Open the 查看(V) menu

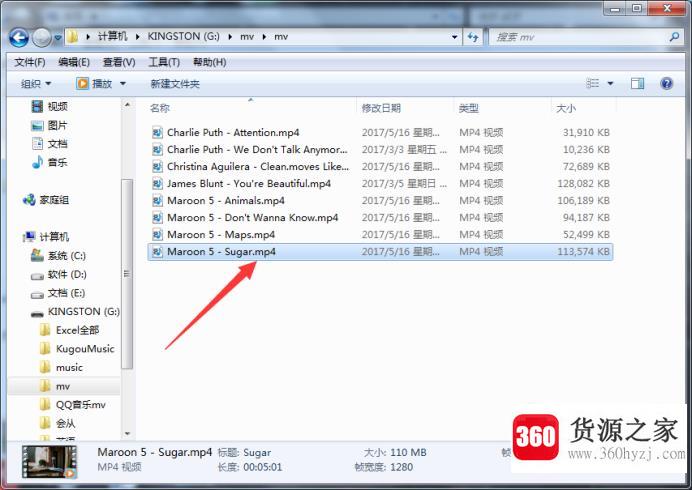[119, 62]
